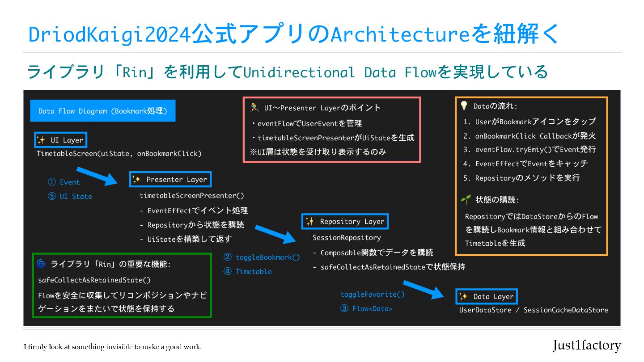Select step 4 EventEffectでEventをキャッチ
This screenshot has width=644, height=362.
525,164
